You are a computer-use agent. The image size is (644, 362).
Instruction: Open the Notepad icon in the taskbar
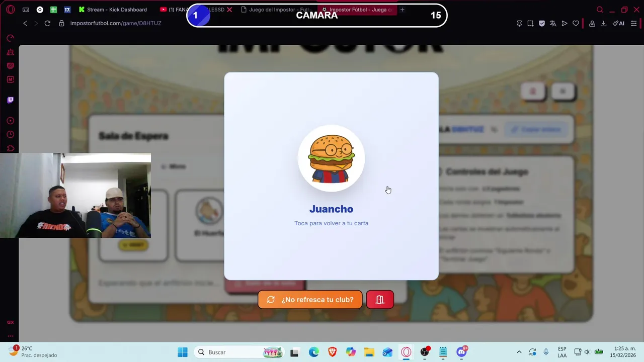coord(443,352)
